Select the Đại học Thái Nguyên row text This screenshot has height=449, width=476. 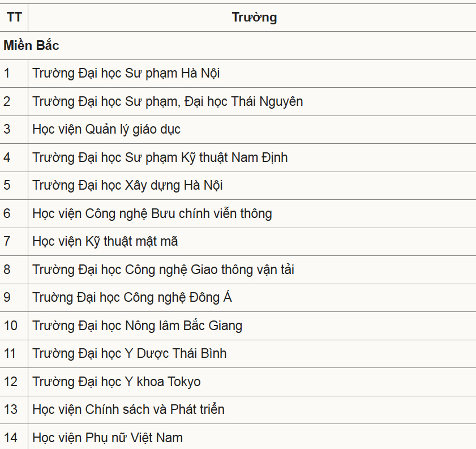point(168,101)
